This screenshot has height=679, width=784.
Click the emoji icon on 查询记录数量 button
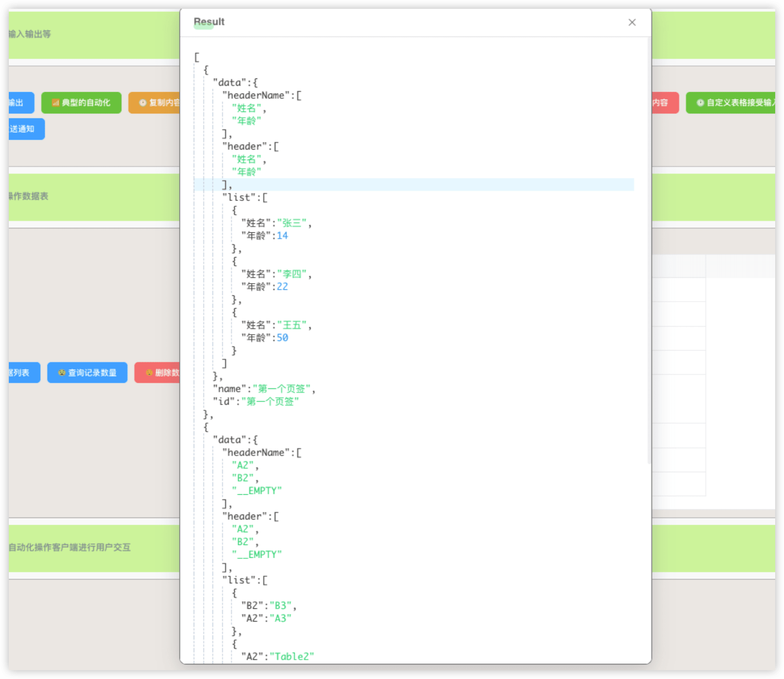click(x=62, y=373)
